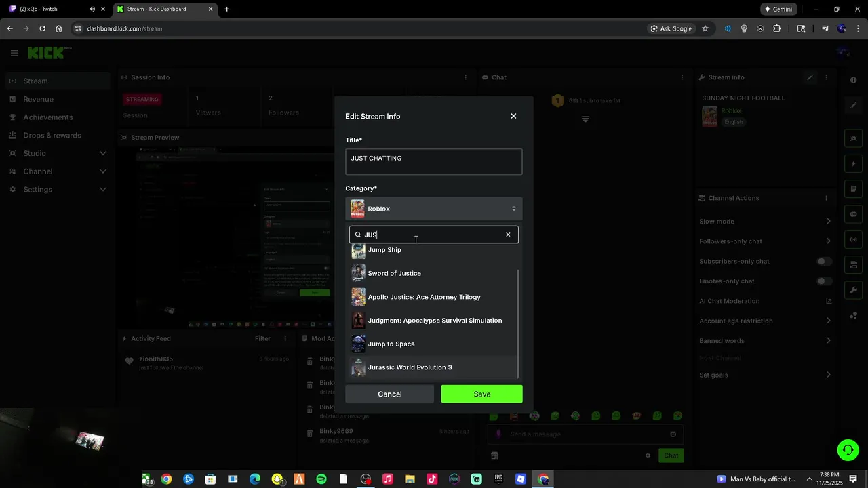
Task: Choose Apollo Justice: Ace Attorney Trilogy
Action: [x=433, y=297]
